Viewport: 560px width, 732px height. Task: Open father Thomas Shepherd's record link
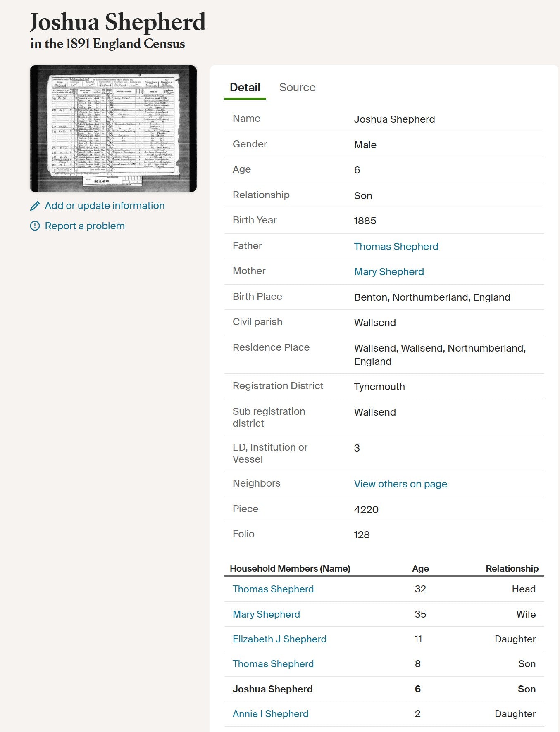(396, 247)
